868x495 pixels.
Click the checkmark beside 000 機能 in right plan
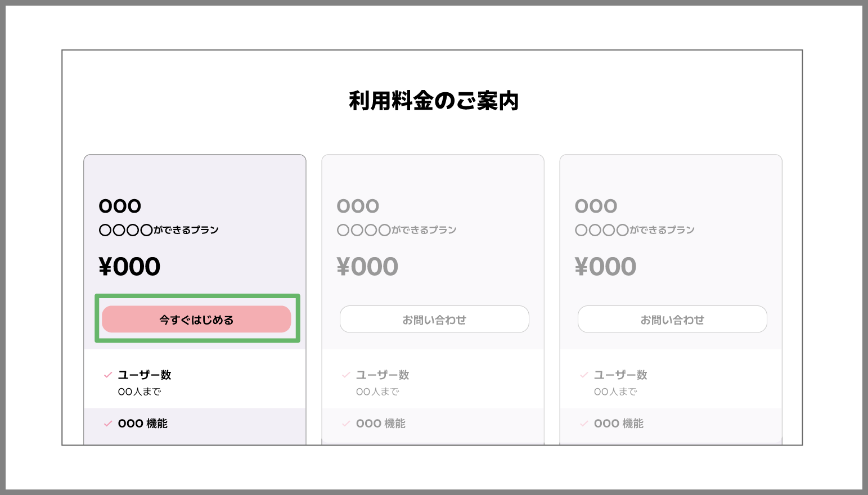pos(584,424)
